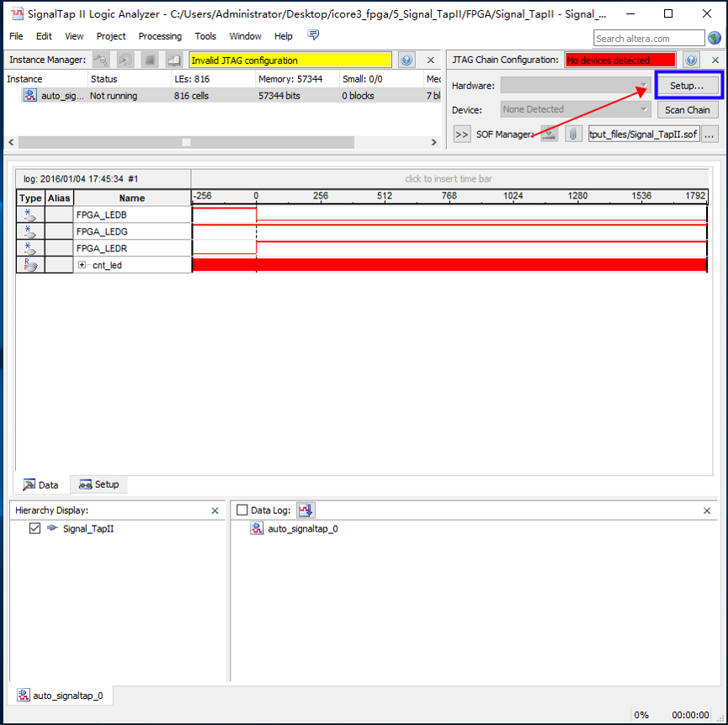Click the SOF Manager program device icon
This screenshot has height=725, width=728.
point(550,135)
